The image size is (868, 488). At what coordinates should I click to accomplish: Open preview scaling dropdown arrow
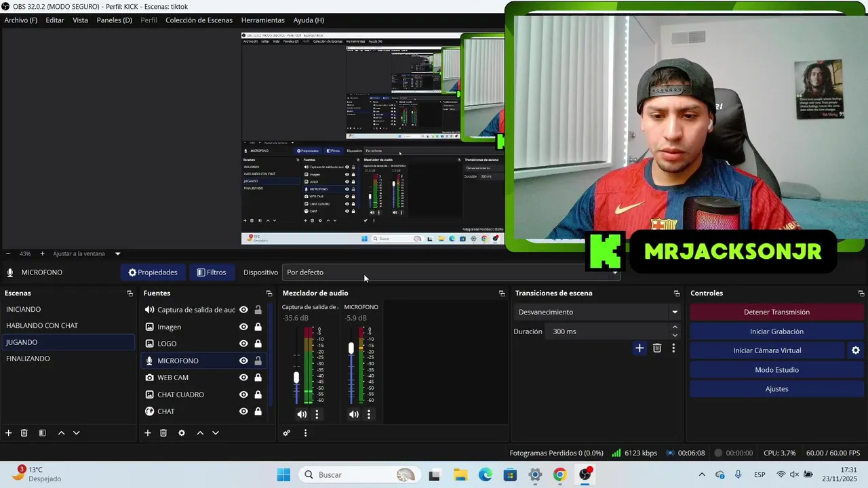pyautogui.click(x=117, y=253)
